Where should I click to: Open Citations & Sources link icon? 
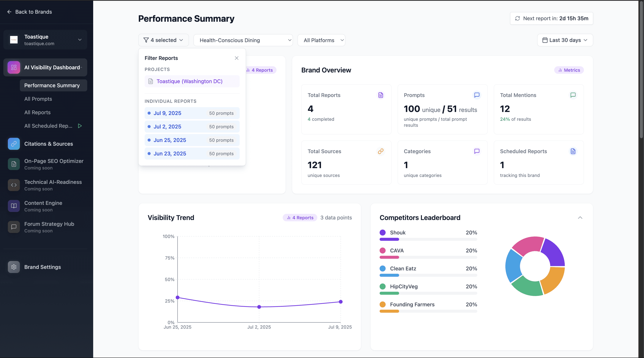(x=14, y=144)
